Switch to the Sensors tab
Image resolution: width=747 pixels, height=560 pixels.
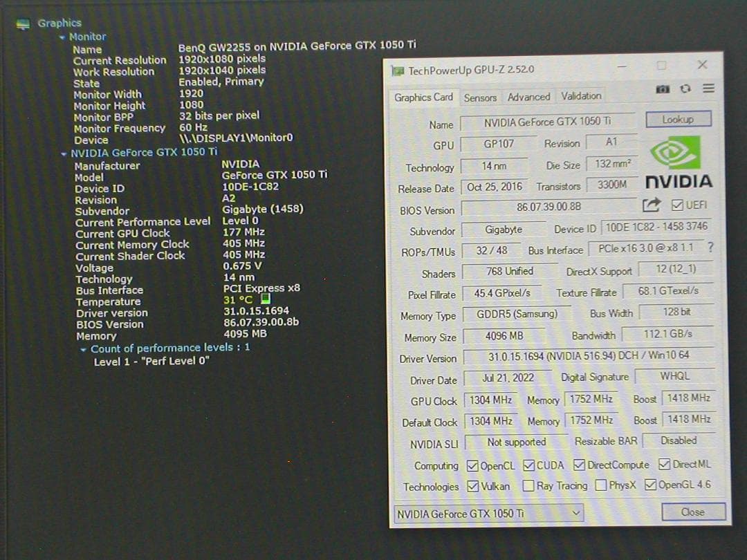click(x=480, y=97)
